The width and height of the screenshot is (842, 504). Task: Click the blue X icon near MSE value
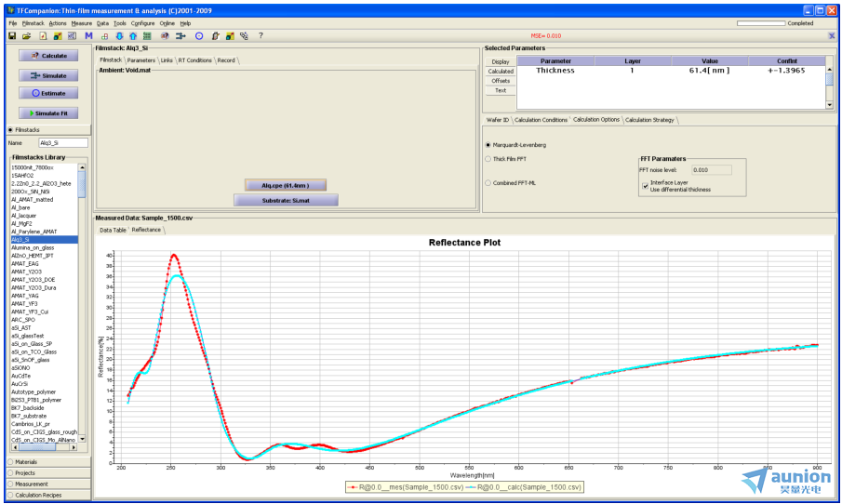(832, 36)
